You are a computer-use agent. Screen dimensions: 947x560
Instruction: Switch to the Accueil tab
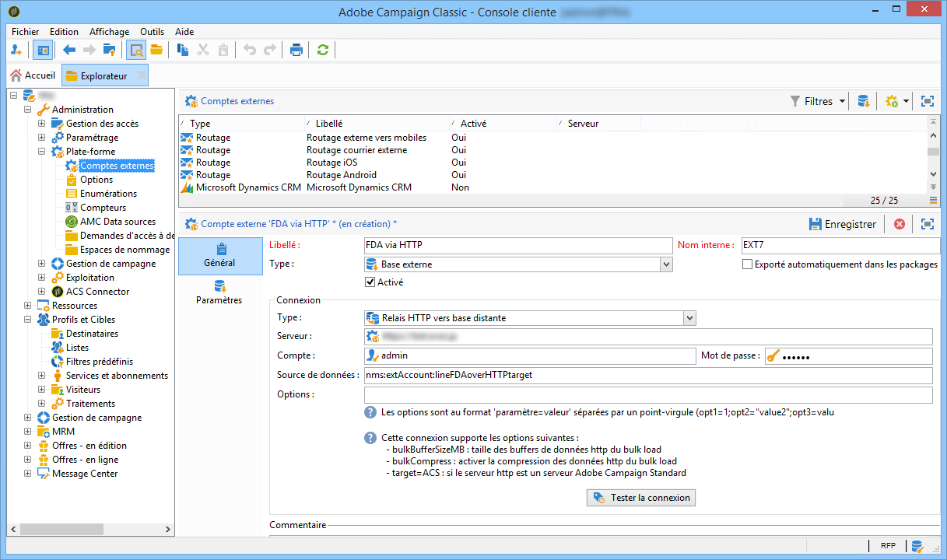pos(33,75)
